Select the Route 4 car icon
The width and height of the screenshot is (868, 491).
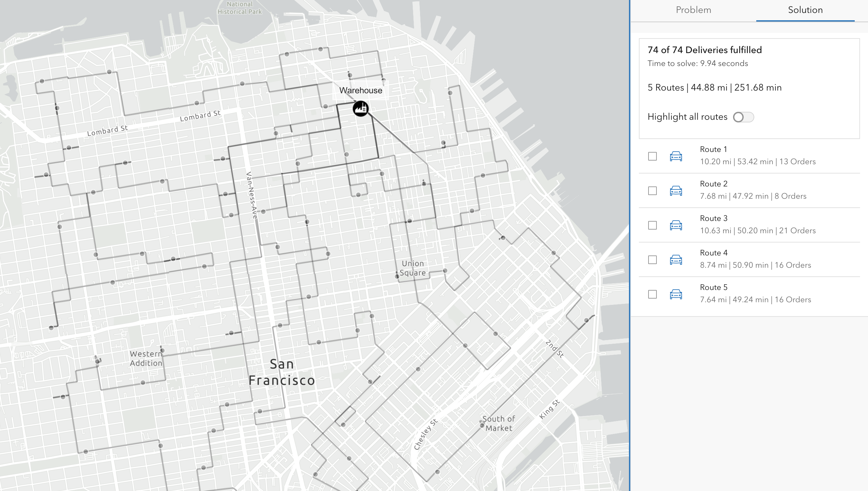coord(676,259)
